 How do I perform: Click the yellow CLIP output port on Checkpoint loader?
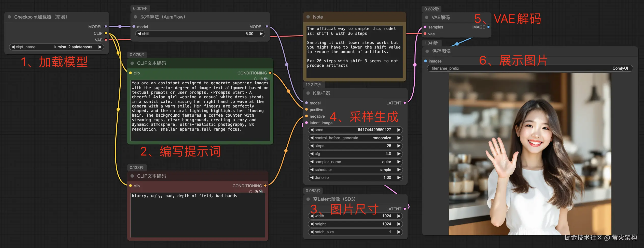click(x=106, y=33)
